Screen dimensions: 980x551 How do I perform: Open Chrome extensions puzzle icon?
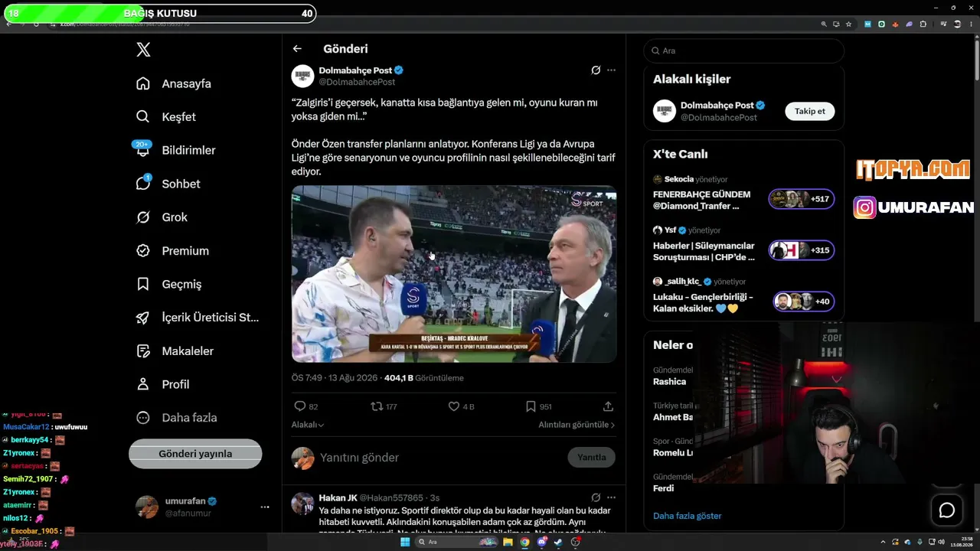923,24
